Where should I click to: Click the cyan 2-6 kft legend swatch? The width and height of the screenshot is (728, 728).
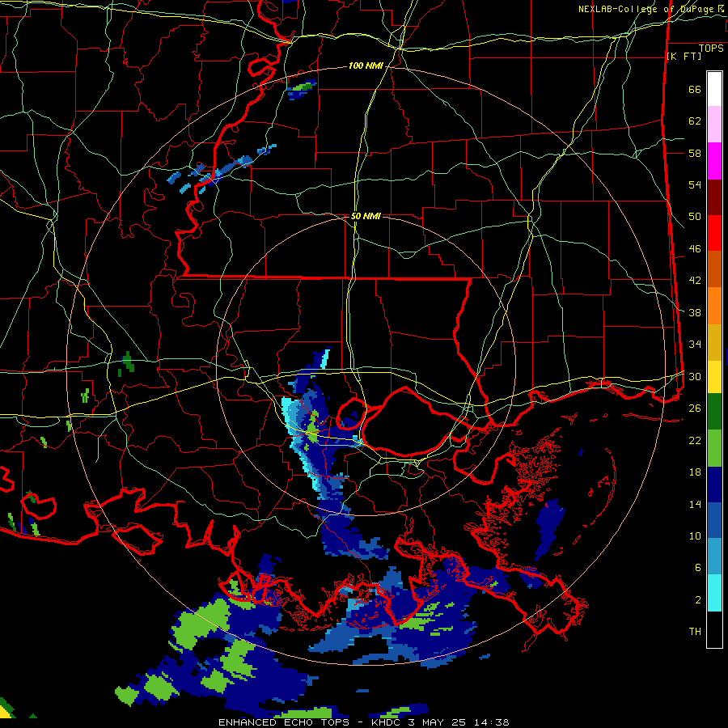[x=714, y=593]
